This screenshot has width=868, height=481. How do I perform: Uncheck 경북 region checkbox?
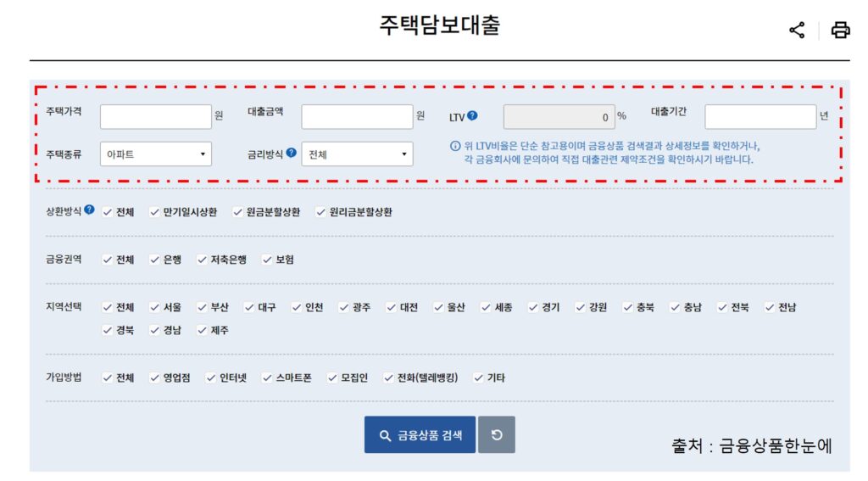108,330
